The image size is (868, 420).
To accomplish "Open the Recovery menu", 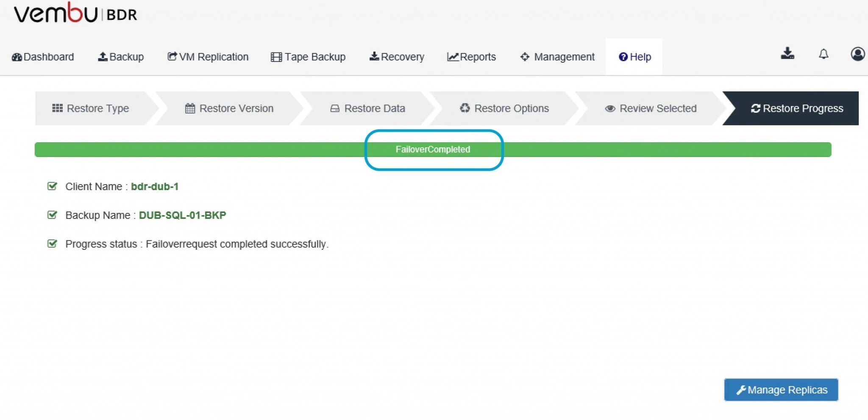I will [x=397, y=57].
